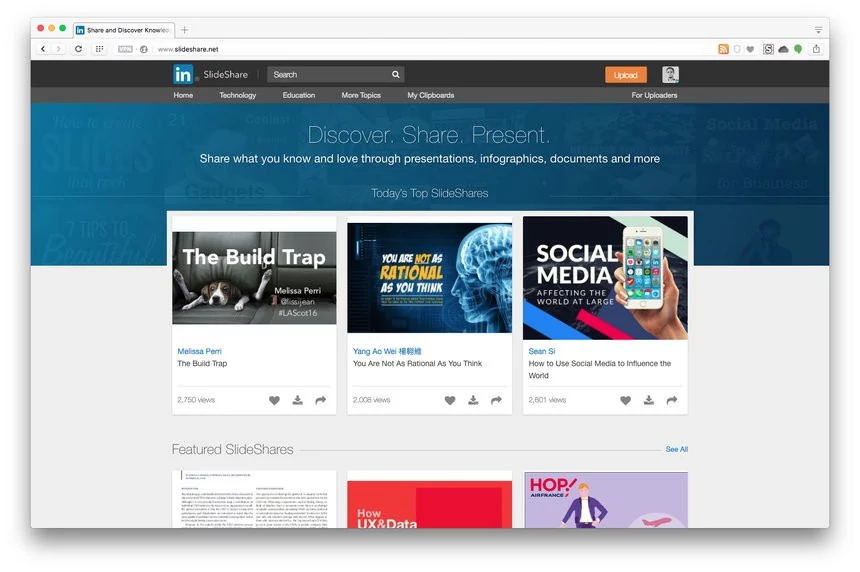Viewport: 860px width, 572px height.
Task: Reload the page with refresh icon
Action: (x=78, y=49)
